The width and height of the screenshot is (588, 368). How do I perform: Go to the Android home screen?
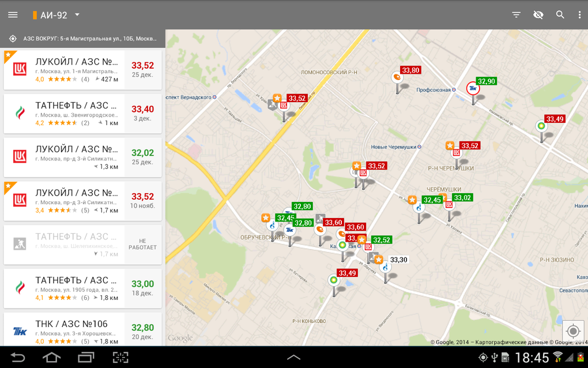click(51, 358)
